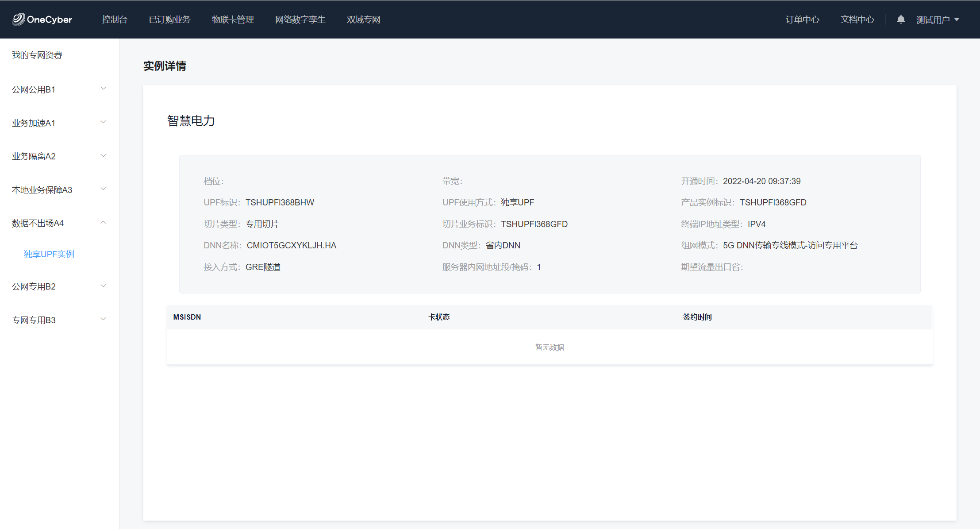Viewport: 980px width, 529px height.
Task: Click the MSISDN column header
Action: pos(187,317)
